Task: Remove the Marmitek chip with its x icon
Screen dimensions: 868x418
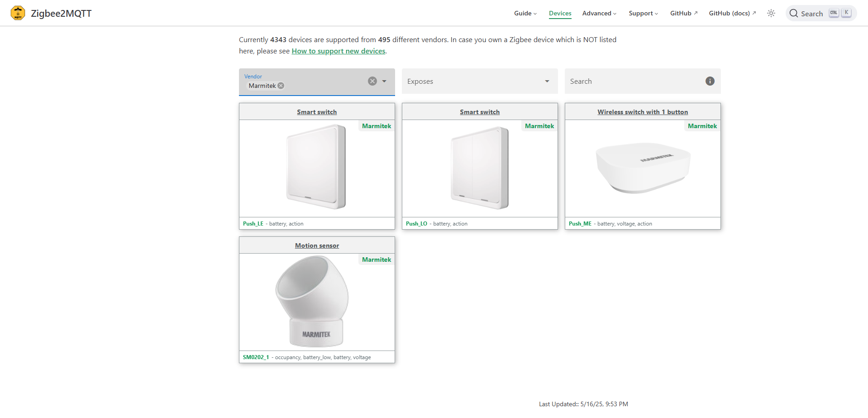Action: (x=281, y=86)
